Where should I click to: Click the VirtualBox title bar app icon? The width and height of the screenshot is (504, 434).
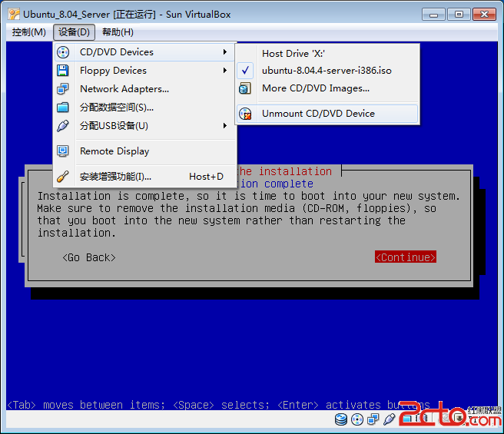point(14,15)
